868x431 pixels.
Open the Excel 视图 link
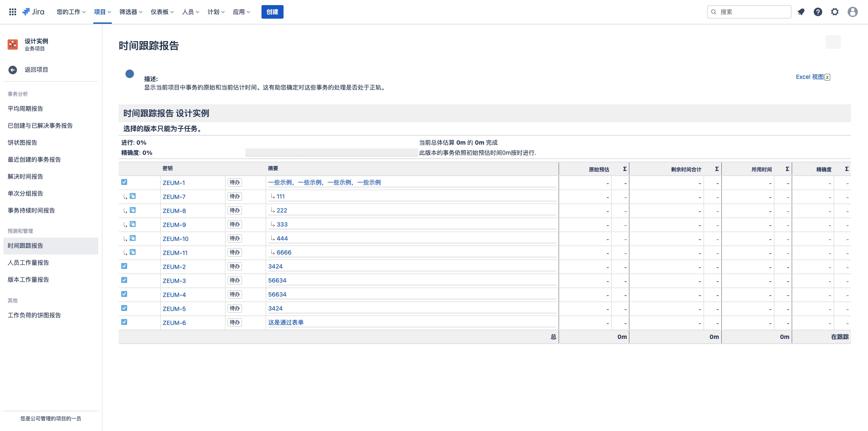[x=810, y=77]
